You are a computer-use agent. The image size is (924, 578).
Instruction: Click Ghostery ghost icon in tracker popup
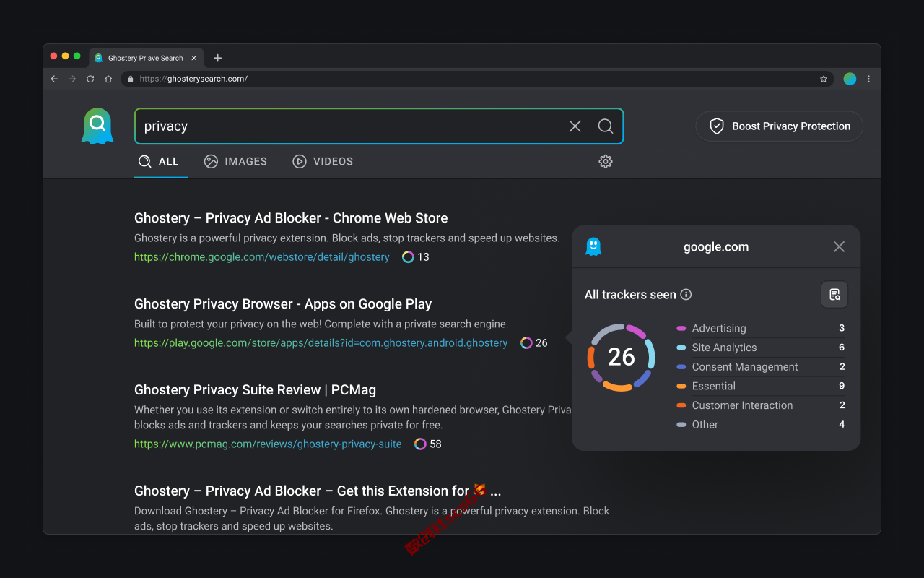tap(593, 246)
